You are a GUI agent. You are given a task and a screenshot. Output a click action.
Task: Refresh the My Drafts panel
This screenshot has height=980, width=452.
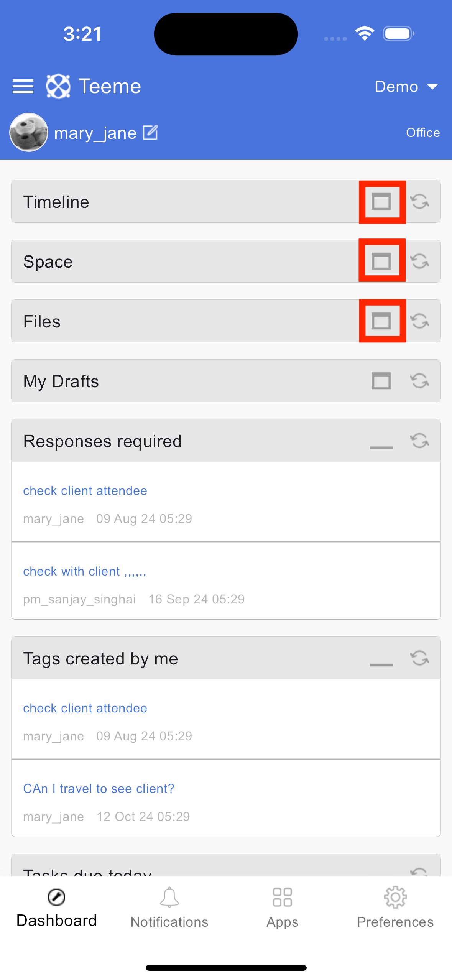pos(419,381)
